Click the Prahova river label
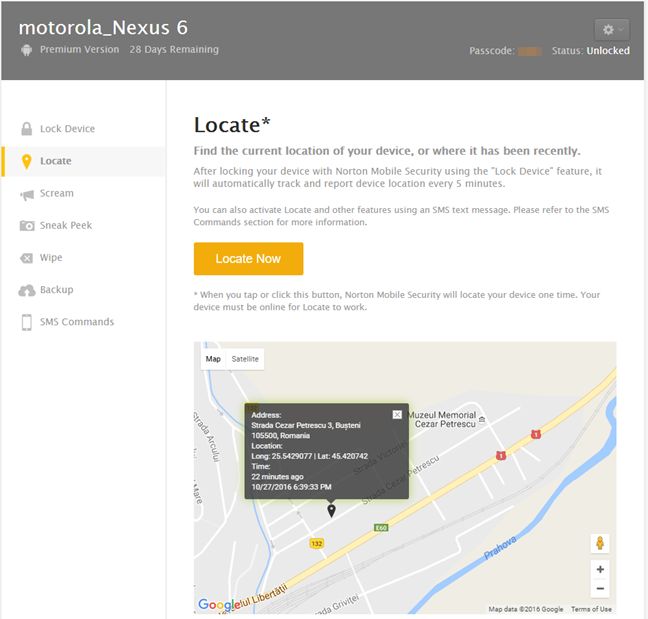648x619 pixels. pos(500,548)
